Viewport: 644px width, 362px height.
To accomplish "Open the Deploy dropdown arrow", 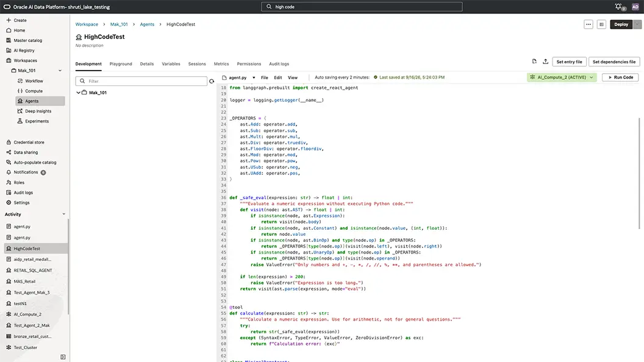I will [637, 24].
